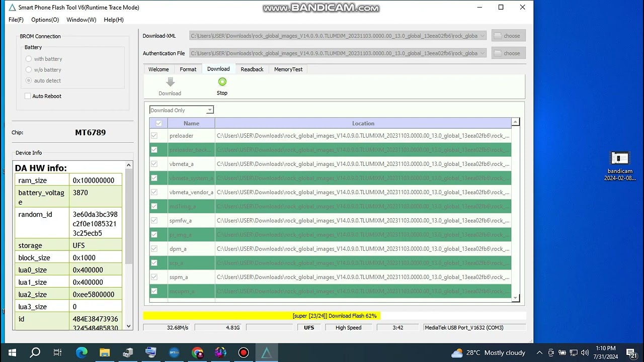
Task: Select the w/o battery radio button
Action: 29,70
